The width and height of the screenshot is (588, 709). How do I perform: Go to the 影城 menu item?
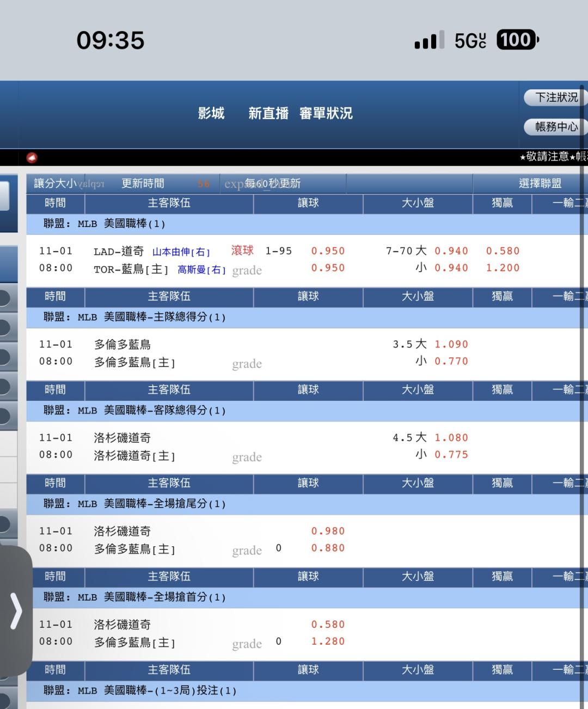pyautogui.click(x=211, y=113)
